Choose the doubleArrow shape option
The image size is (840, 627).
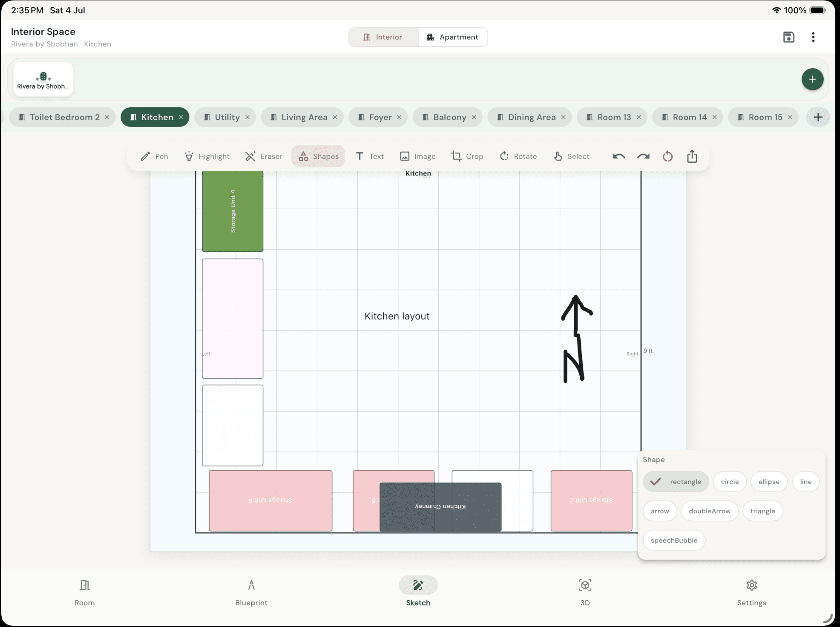tap(710, 511)
